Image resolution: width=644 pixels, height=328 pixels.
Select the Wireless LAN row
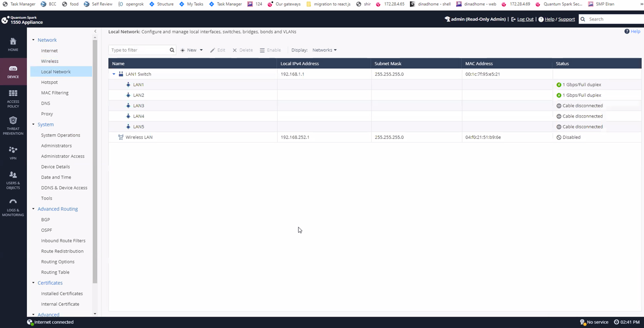139,137
